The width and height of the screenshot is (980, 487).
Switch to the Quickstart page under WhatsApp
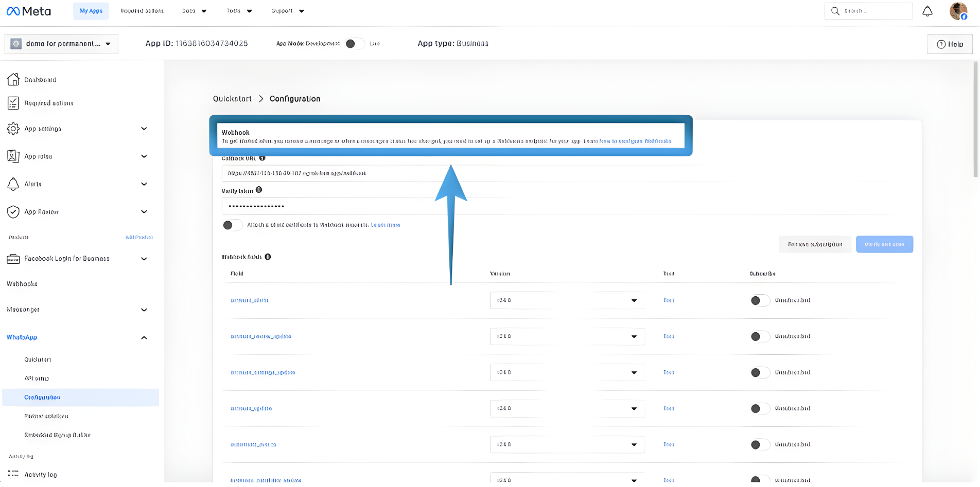pyautogui.click(x=37, y=359)
